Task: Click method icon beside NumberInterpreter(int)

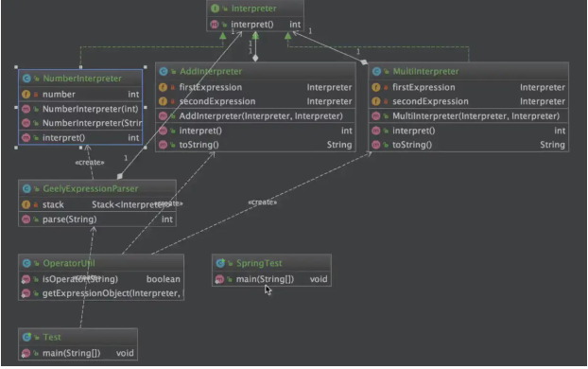Action: [x=26, y=109]
